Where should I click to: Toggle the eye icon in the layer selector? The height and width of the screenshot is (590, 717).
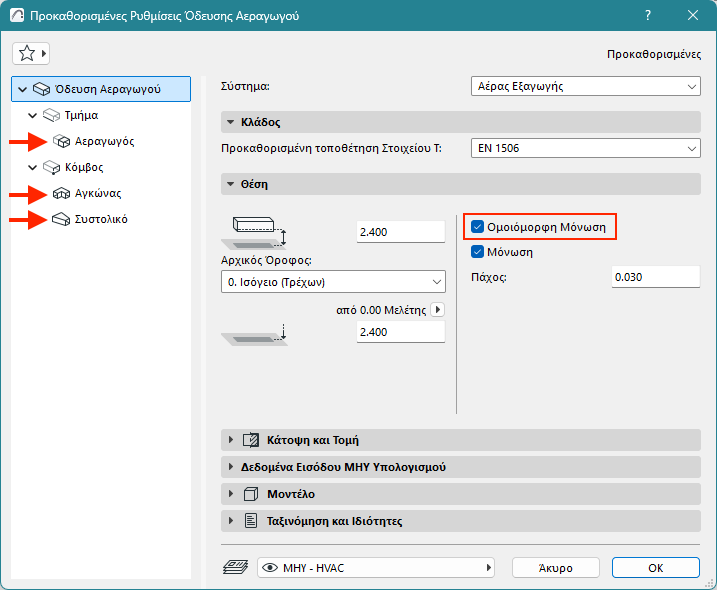pyautogui.click(x=270, y=568)
